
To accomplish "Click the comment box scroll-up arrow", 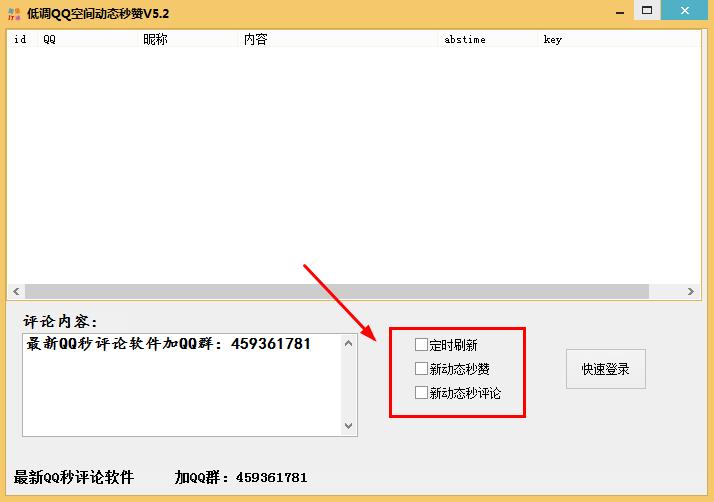I will 348,344.
